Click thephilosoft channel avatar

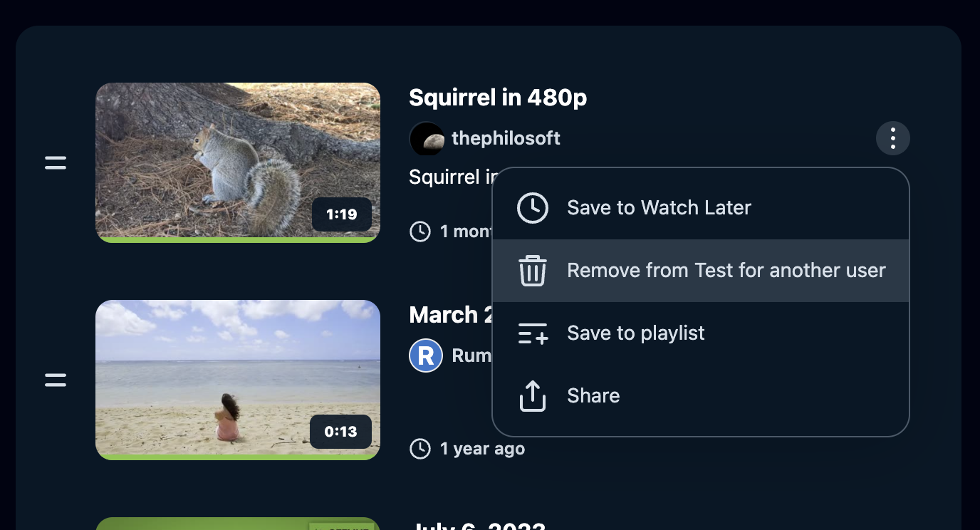pyautogui.click(x=426, y=139)
